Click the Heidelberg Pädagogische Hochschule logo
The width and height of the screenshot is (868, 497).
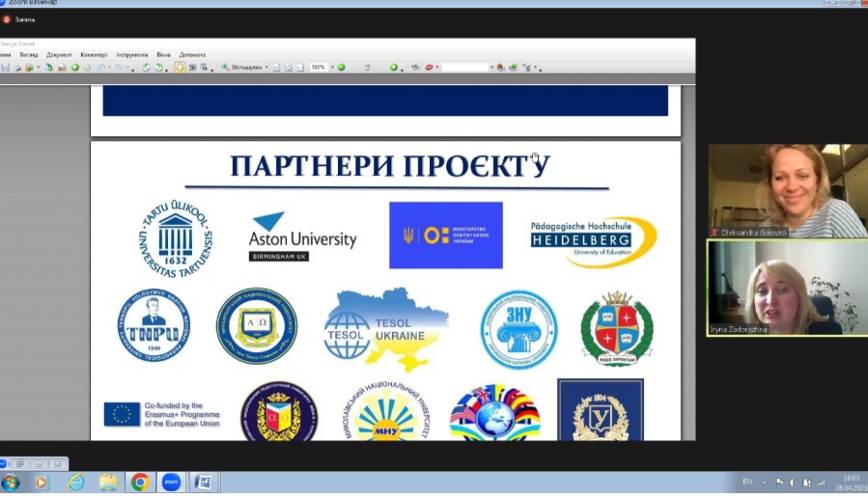click(x=594, y=241)
